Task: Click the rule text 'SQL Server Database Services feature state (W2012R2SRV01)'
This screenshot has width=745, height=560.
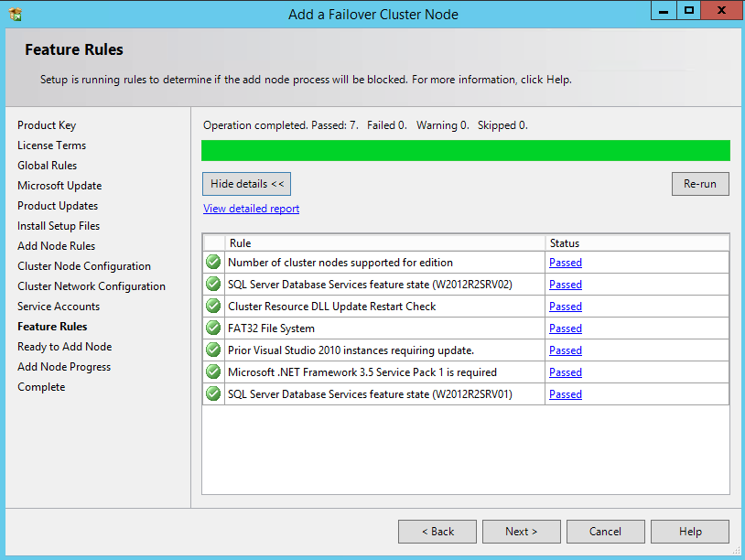Action: click(x=370, y=394)
